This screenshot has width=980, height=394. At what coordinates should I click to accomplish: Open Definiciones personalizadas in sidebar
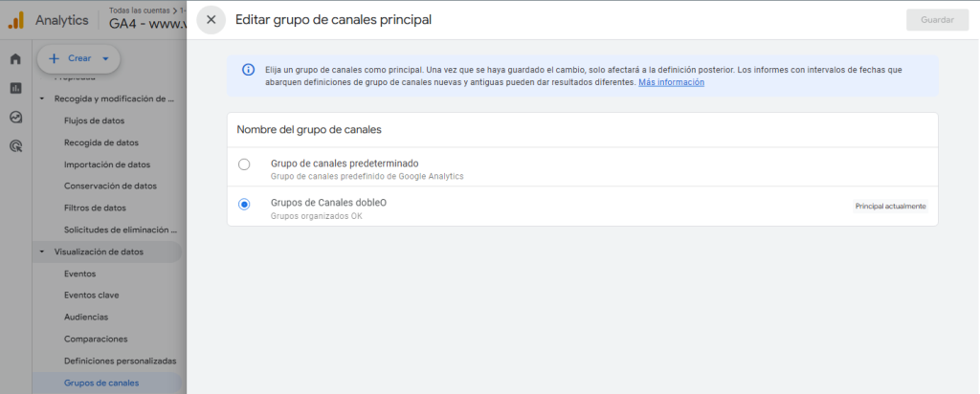point(120,361)
